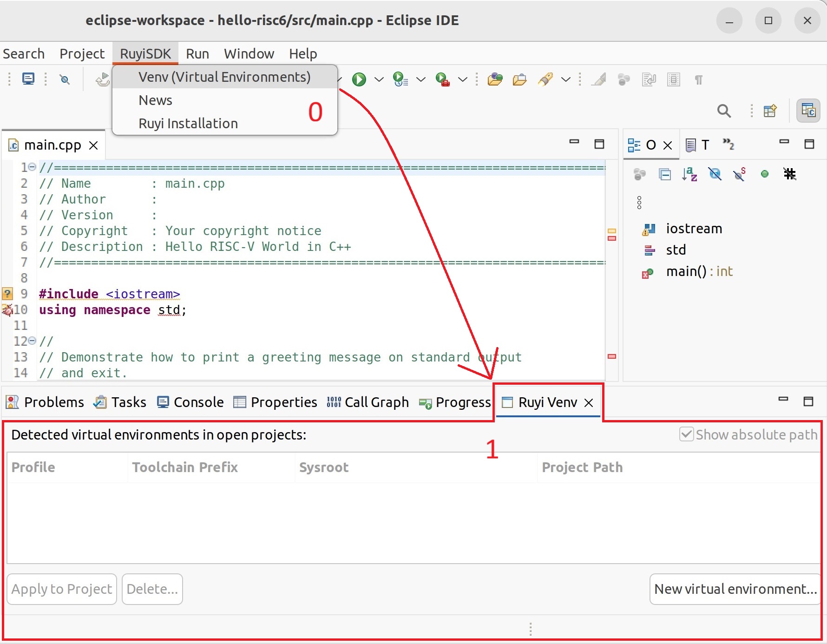
Task: Collapse all items in the Outline view
Action: tap(665, 174)
